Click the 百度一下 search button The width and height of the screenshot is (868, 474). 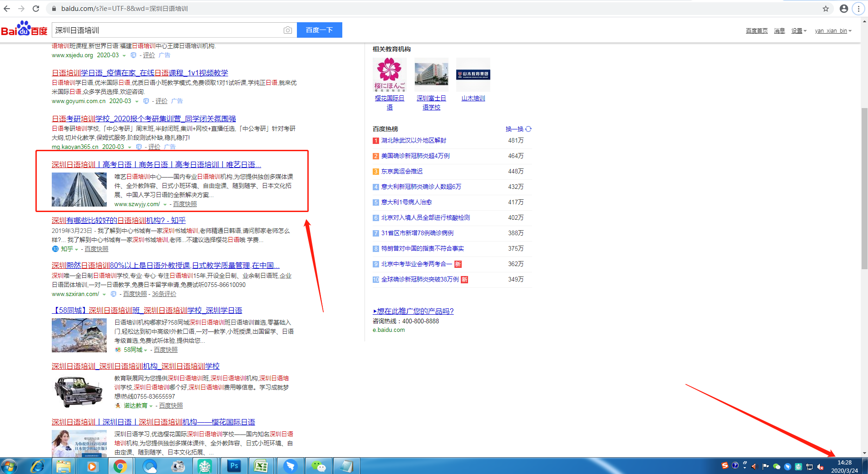tap(319, 30)
